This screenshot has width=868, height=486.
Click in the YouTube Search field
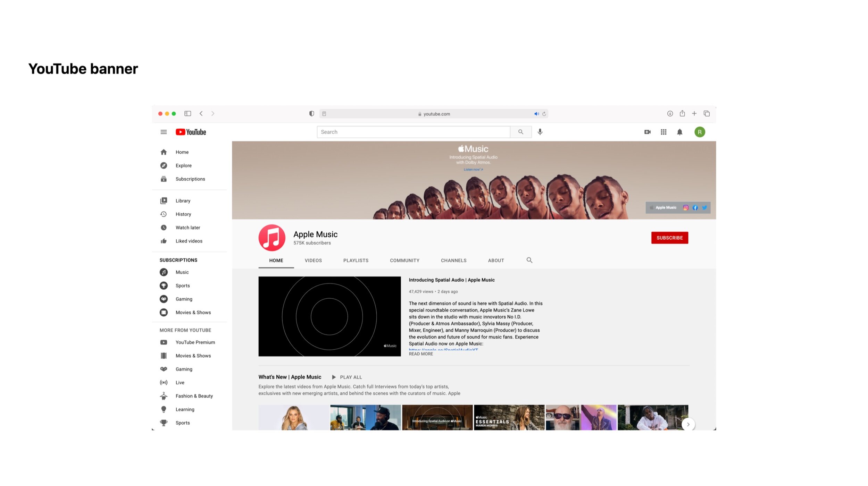[x=414, y=132]
